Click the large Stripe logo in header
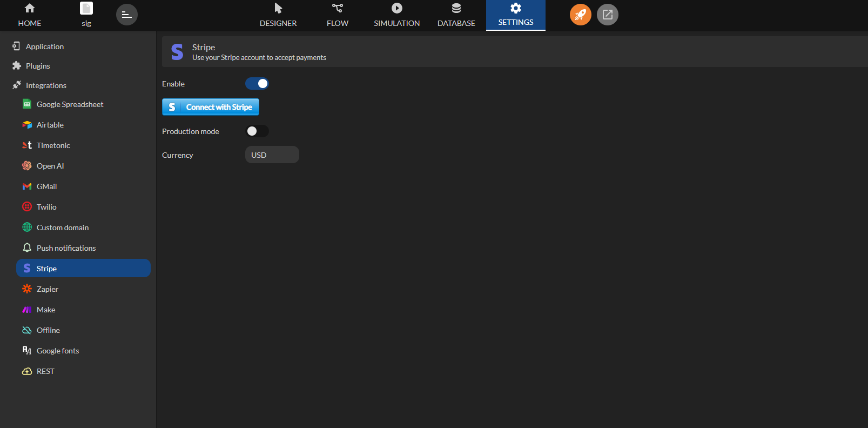The image size is (868, 428). 177,52
